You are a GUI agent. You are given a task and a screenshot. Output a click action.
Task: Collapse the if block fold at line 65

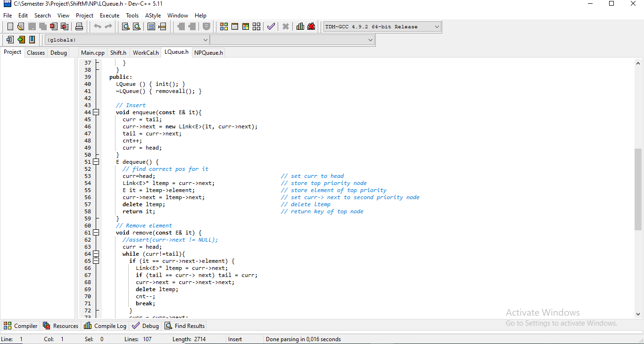(96, 261)
